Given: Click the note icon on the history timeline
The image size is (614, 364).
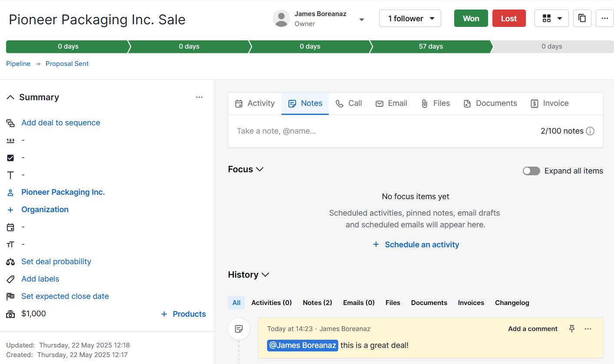Looking at the screenshot, I should pos(239,329).
